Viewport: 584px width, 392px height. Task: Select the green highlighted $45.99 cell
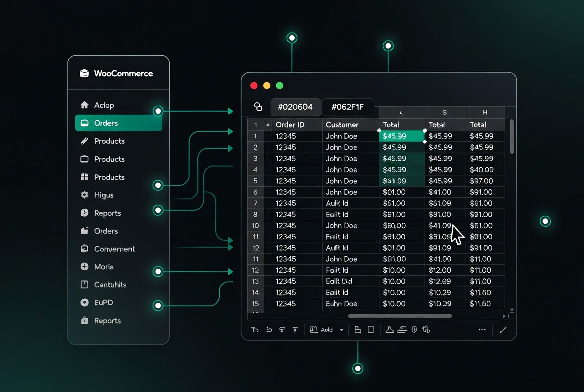pyautogui.click(x=402, y=136)
